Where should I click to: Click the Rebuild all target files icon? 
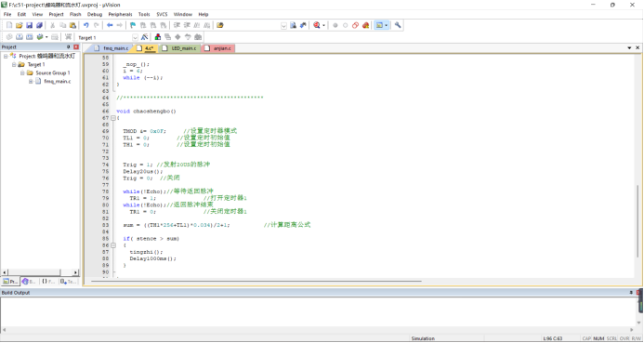(x=29, y=37)
